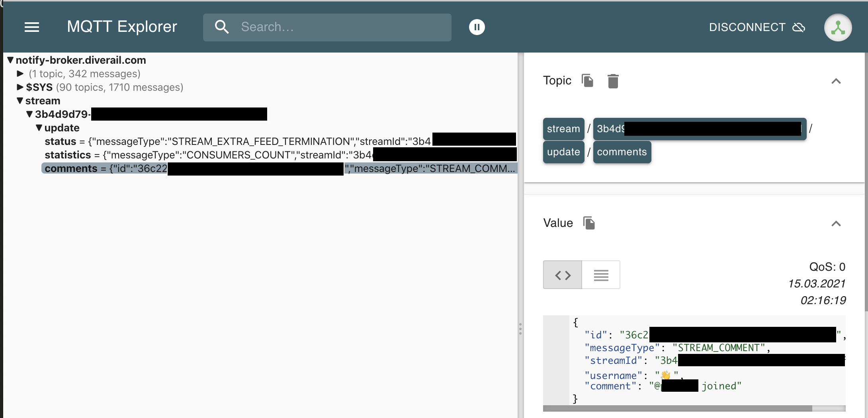Screen dimensions: 868x418
Task: Click the comments topic path chip
Action: tap(622, 152)
